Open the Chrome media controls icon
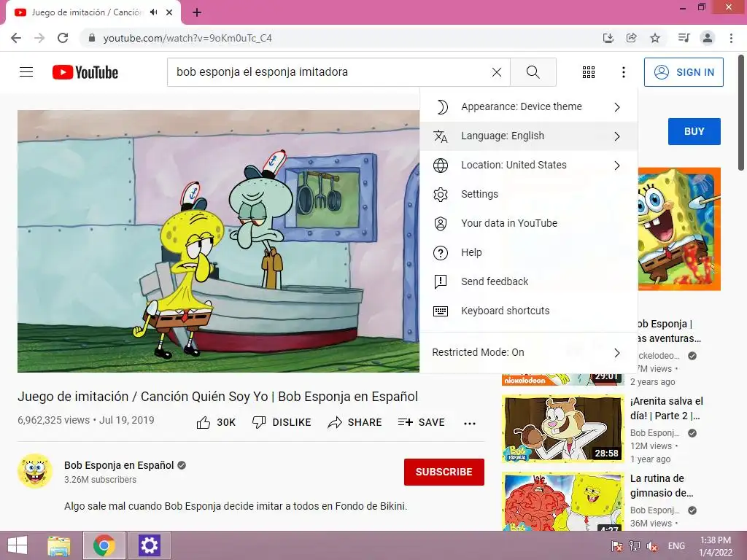Viewport: 747px width, 560px height. [684, 38]
